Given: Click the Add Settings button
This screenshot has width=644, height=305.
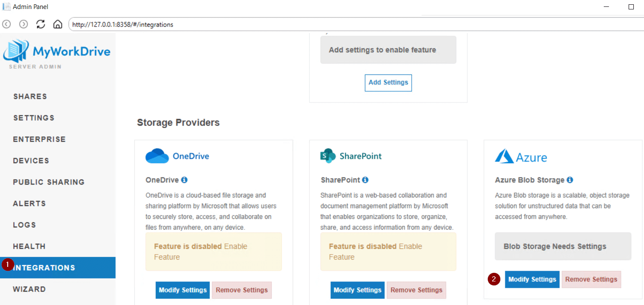Looking at the screenshot, I should (388, 83).
